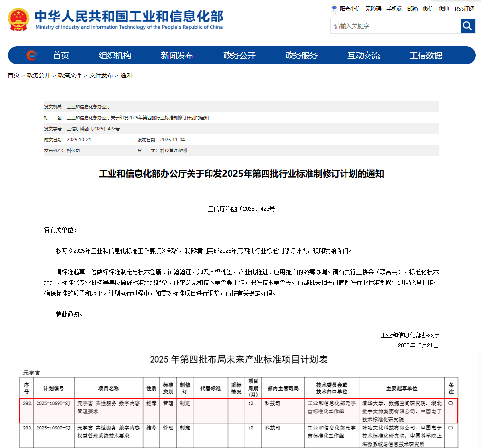Open the 邮箱 mailbox link
Viewport: 481px width, 448px height.
[x=413, y=9]
